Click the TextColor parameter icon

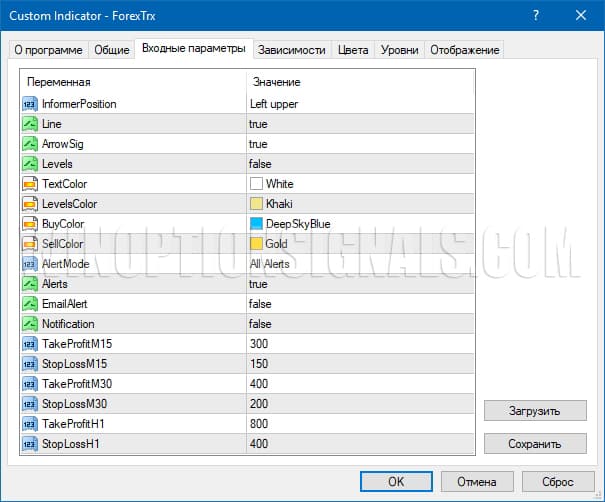[x=29, y=184]
